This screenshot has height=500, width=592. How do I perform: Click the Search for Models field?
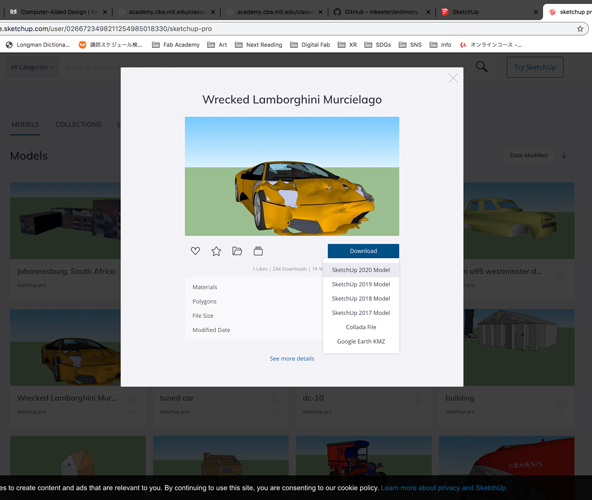[91, 68]
